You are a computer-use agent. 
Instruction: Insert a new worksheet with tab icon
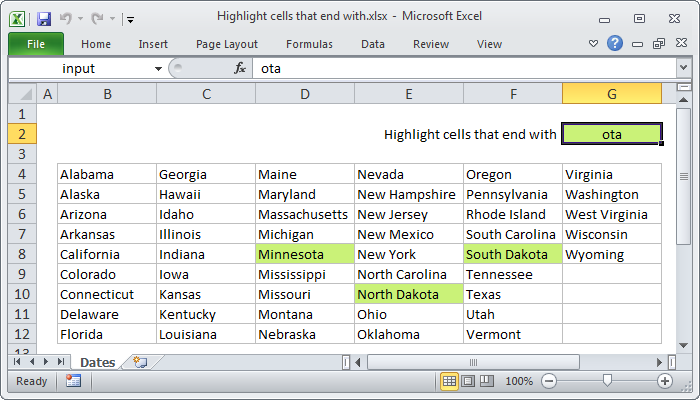point(140,362)
